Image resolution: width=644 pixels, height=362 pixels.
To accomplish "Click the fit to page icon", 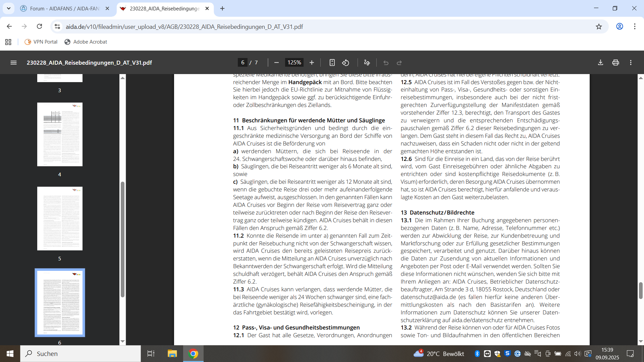I will [x=332, y=63].
